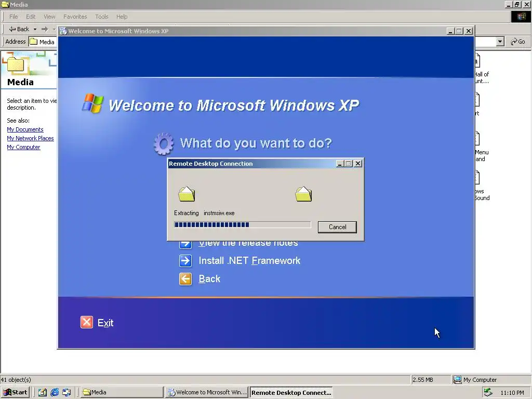
Task: Click the View the release notes arrow icon
Action: [x=185, y=244]
